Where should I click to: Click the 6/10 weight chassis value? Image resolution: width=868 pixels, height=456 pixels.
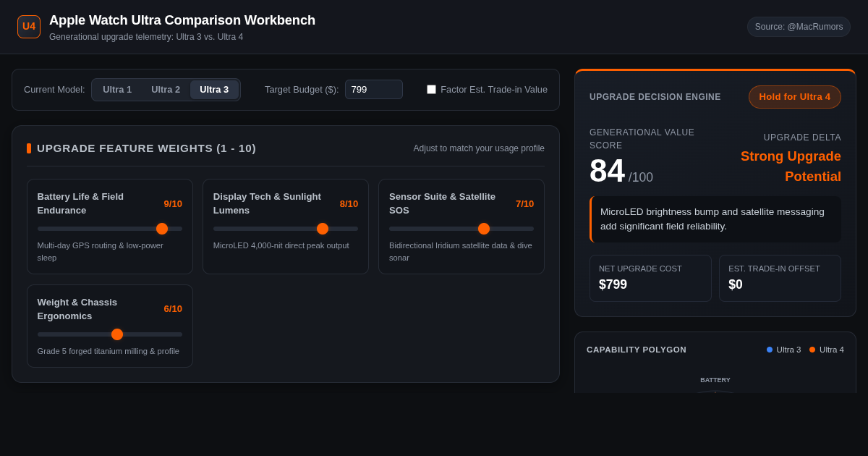pos(173,309)
